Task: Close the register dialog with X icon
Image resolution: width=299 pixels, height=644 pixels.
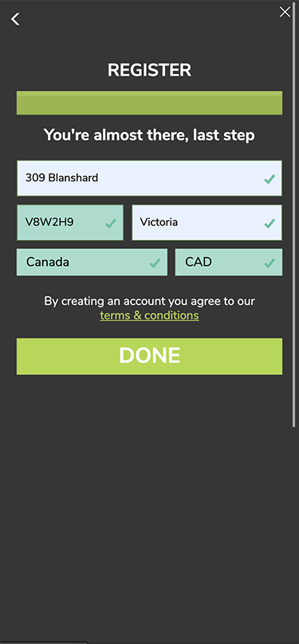Action: pyautogui.click(x=285, y=12)
